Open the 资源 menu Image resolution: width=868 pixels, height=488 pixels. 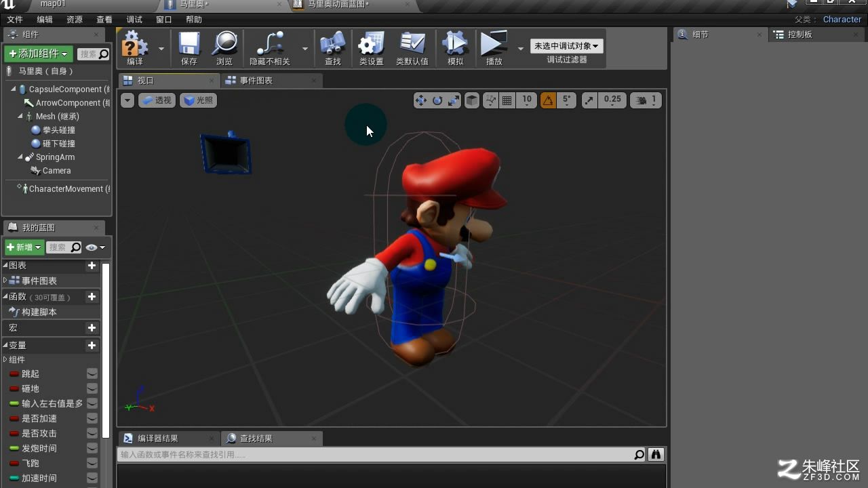75,20
